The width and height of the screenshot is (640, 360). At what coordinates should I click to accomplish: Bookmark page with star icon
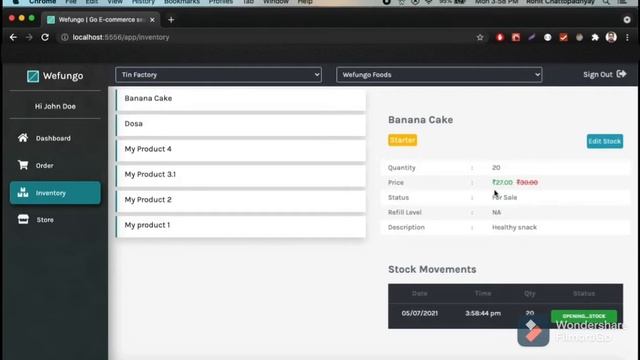click(x=480, y=38)
